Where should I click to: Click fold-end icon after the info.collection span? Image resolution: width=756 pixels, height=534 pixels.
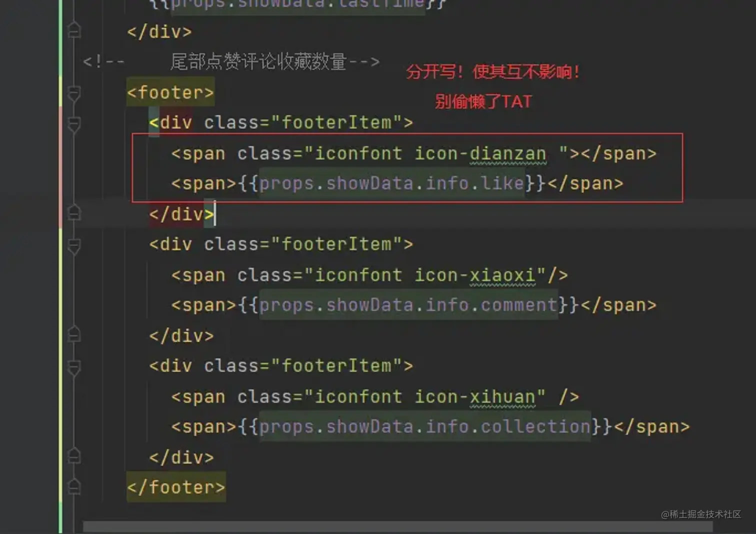[x=74, y=456]
